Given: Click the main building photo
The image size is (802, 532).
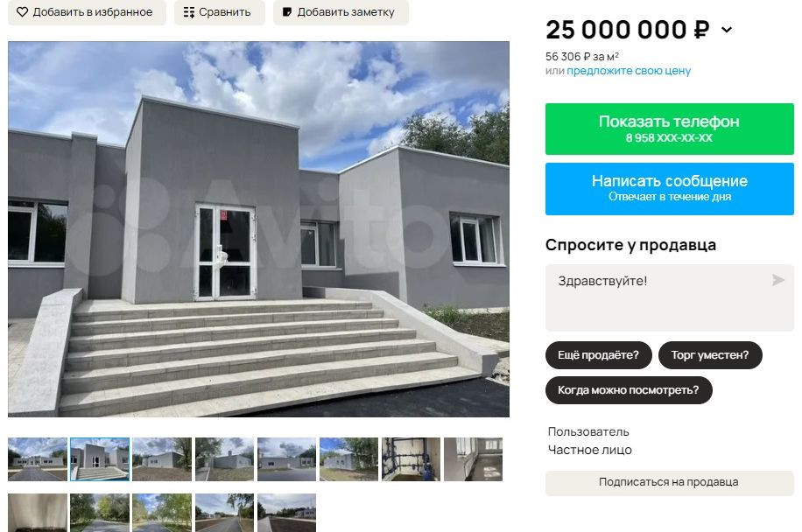Looking at the screenshot, I should coord(259,229).
